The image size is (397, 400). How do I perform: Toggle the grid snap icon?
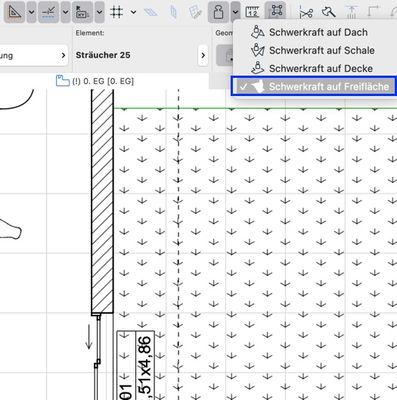[117, 12]
